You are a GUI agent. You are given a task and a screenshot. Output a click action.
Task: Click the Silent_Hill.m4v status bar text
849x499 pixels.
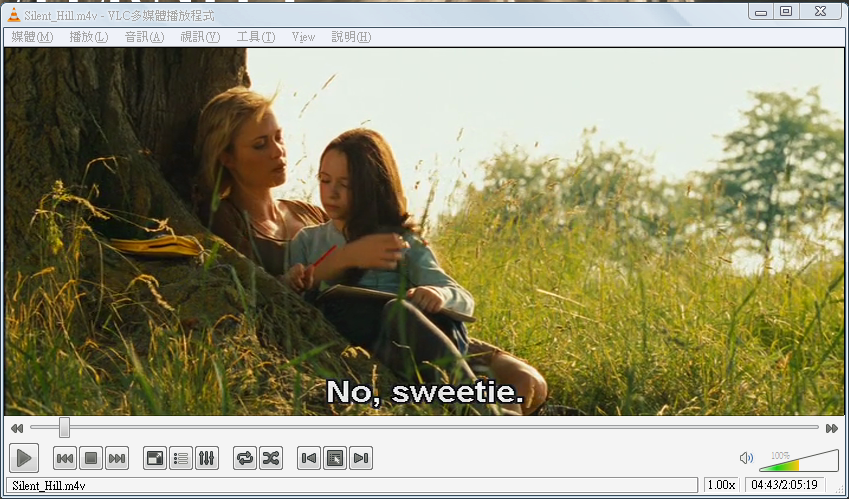[49, 485]
